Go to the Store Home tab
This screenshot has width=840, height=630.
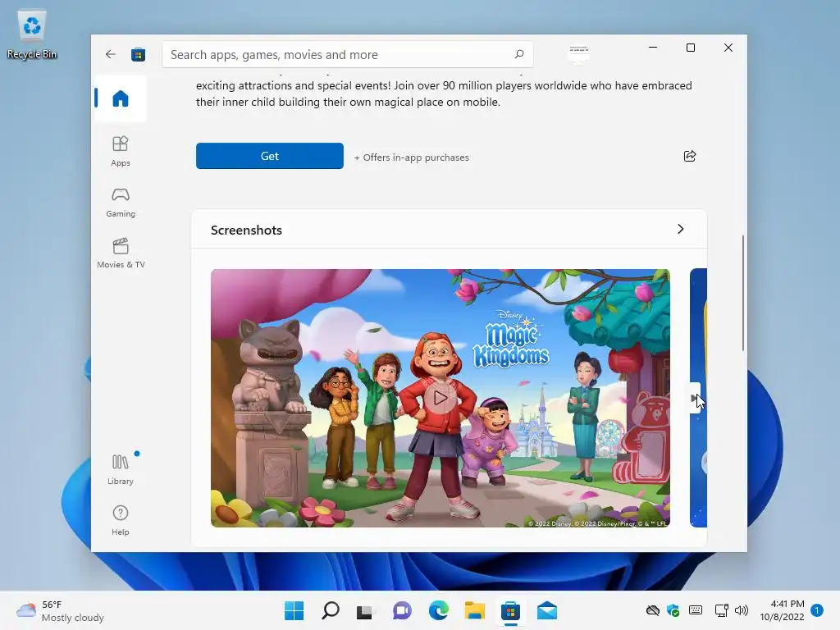click(x=120, y=98)
